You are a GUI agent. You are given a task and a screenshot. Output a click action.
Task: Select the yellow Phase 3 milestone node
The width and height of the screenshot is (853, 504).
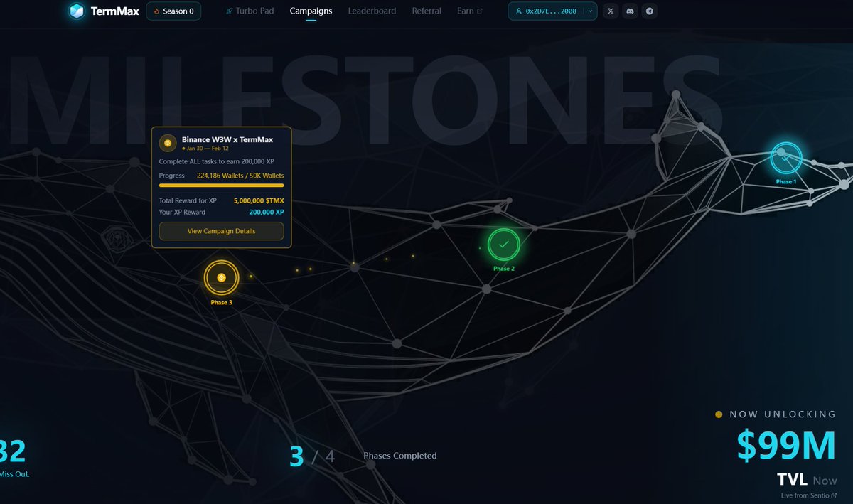(x=221, y=277)
